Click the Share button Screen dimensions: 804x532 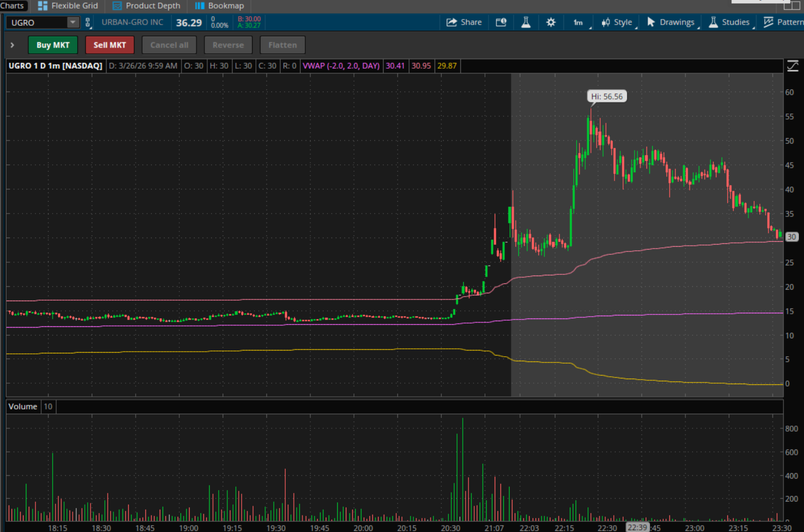click(464, 22)
